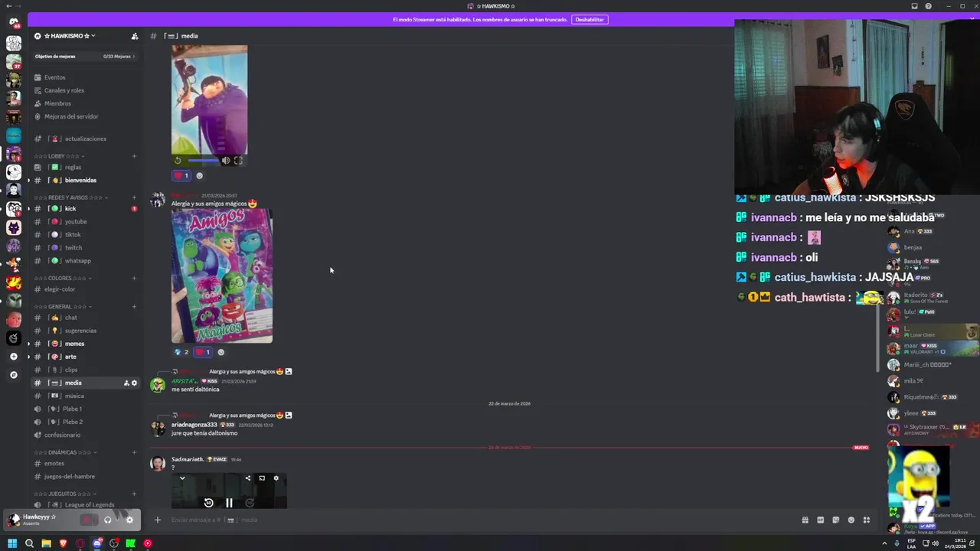Collapse the GENERAL category
This screenshot has height=551, width=980.
pos(64,306)
